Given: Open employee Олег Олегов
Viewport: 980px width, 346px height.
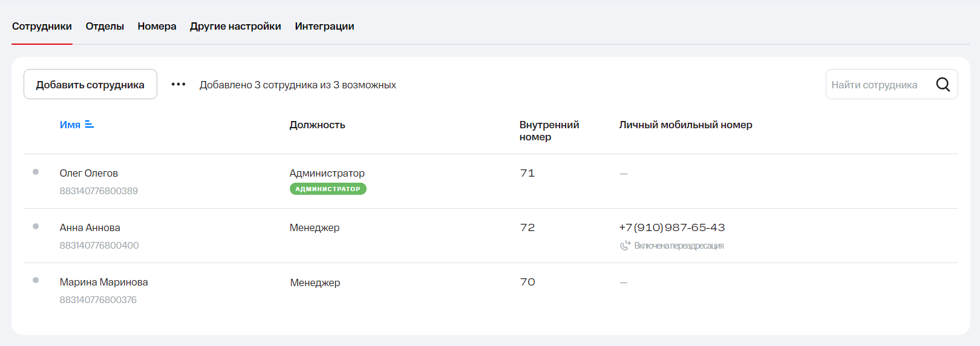Looking at the screenshot, I should (89, 173).
